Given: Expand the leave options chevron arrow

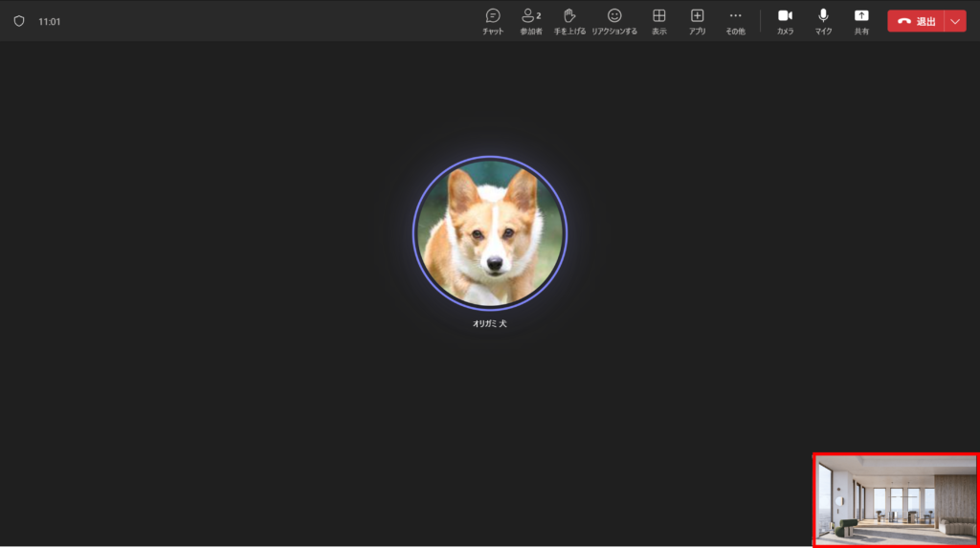Looking at the screenshot, I should click(x=955, y=21).
